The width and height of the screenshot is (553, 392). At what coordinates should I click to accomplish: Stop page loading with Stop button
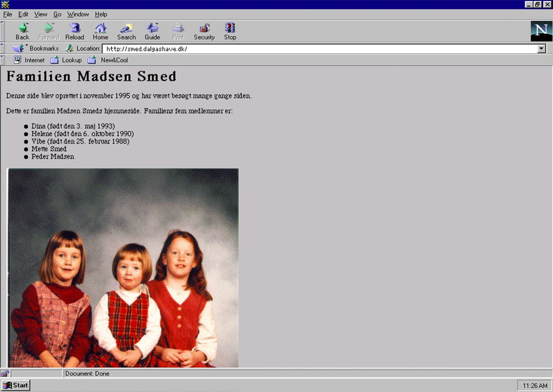coord(230,32)
